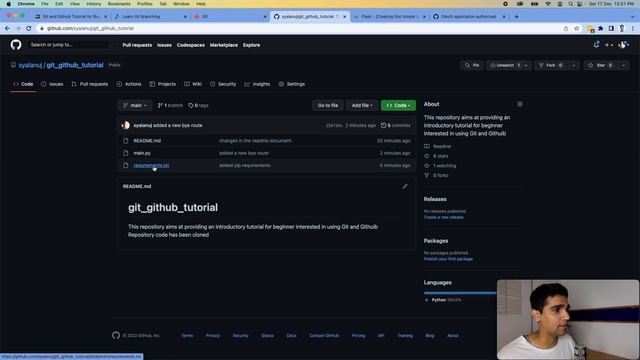
Task: Open the user avatar menu in header
Action: tap(623, 45)
